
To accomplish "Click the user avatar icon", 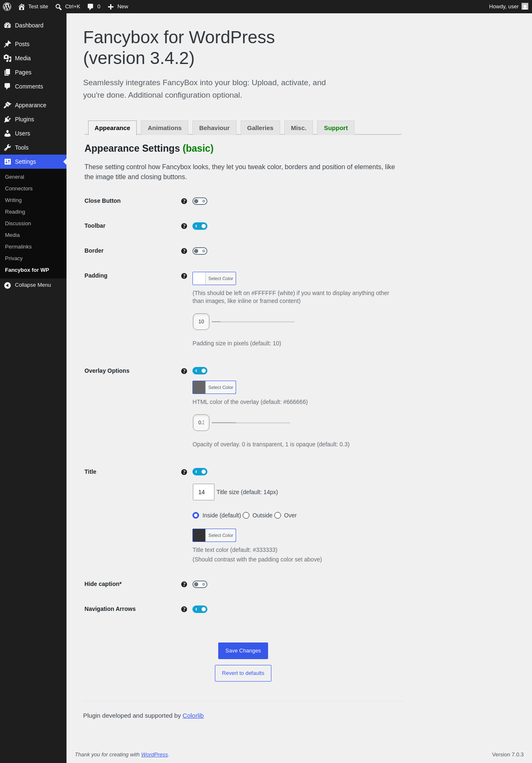I will click(525, 7).
